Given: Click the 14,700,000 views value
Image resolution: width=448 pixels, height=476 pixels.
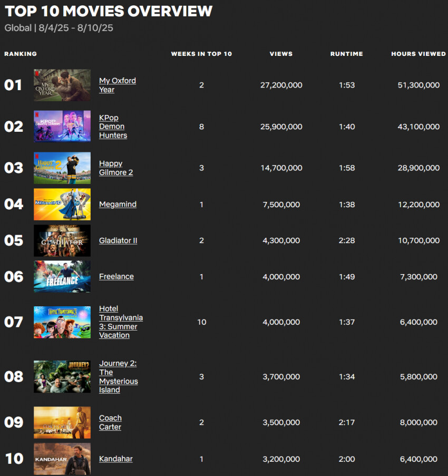Looking at the screenshot, I should click(x=281, y=168).
